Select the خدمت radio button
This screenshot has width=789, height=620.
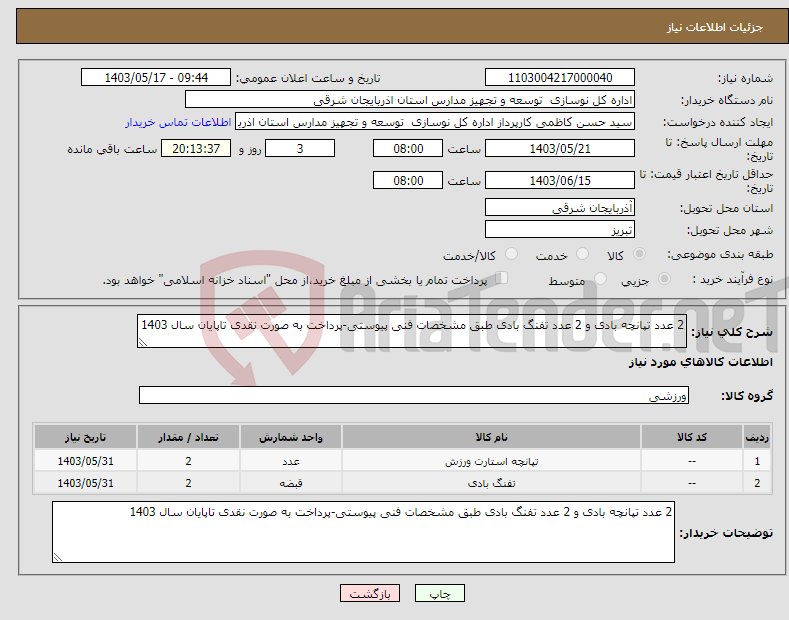[x=582, y=254]
